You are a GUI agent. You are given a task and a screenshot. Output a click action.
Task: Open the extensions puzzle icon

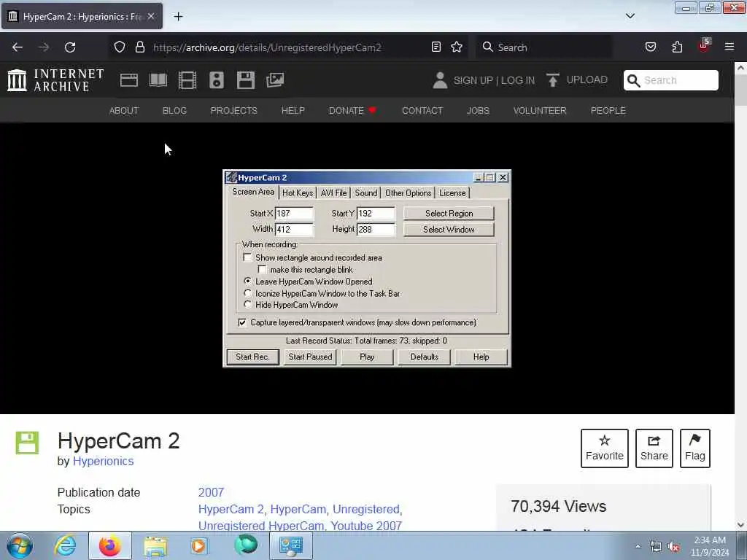click(x=677, y=47)
